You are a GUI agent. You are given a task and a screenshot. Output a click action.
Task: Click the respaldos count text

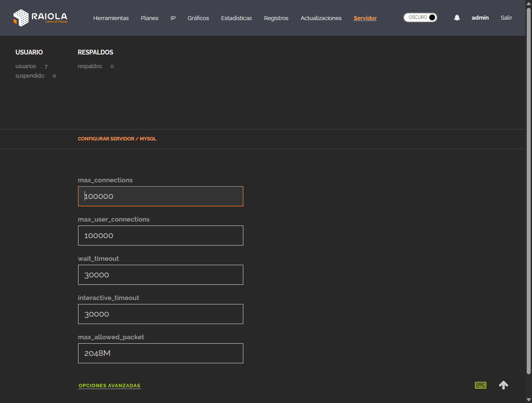click(96, 66)
